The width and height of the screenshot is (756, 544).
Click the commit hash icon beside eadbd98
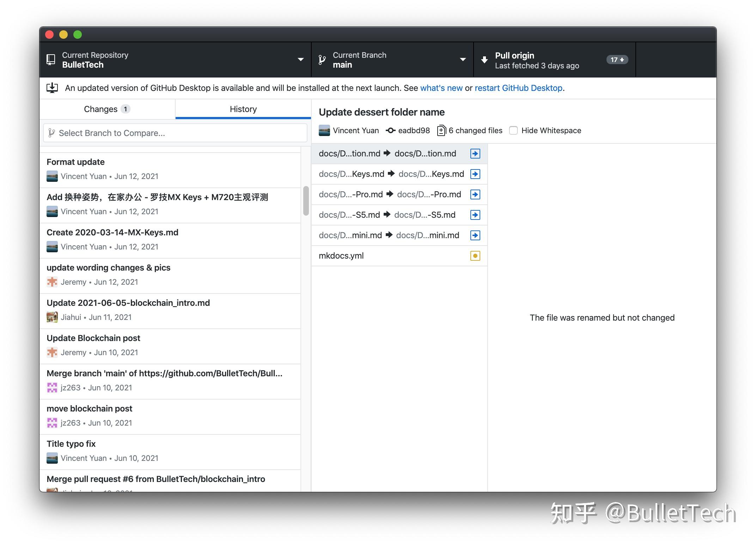coord(391,130)
